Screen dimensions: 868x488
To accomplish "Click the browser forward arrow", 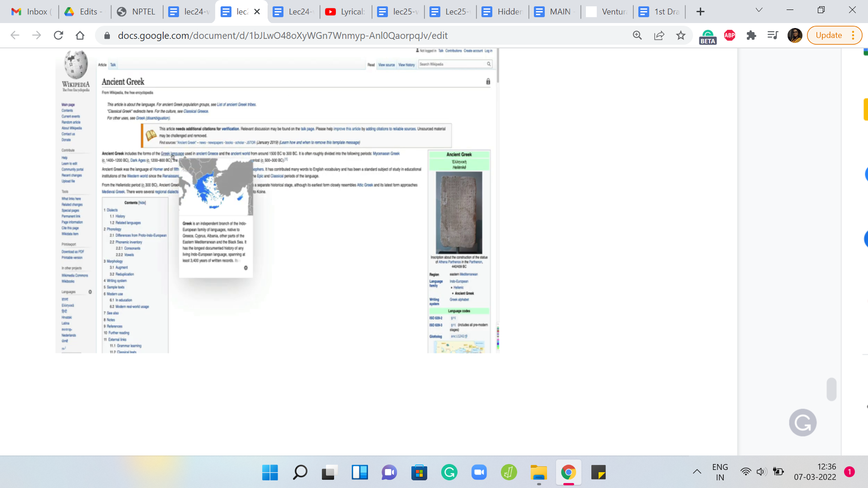I will [37, 35].
